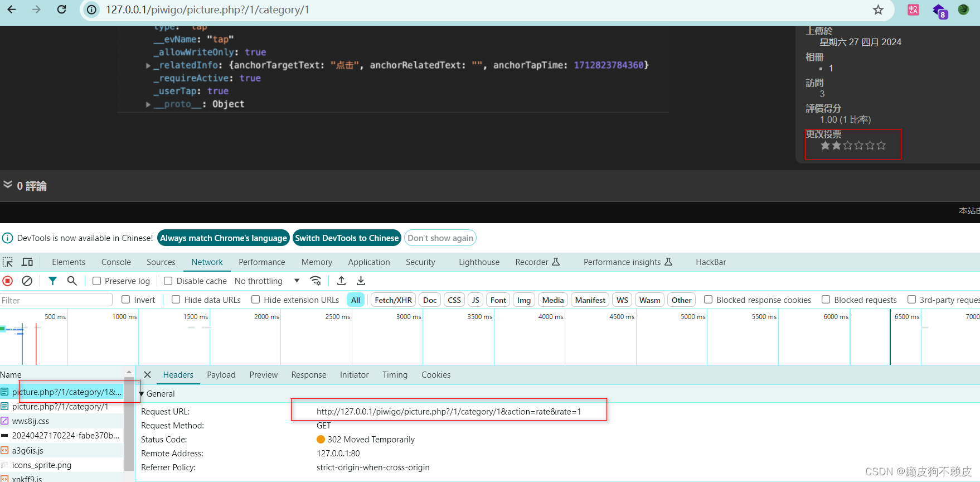980x482 pixels.
Task: Activate the inspect element selector icon
Action: (8, 262)
